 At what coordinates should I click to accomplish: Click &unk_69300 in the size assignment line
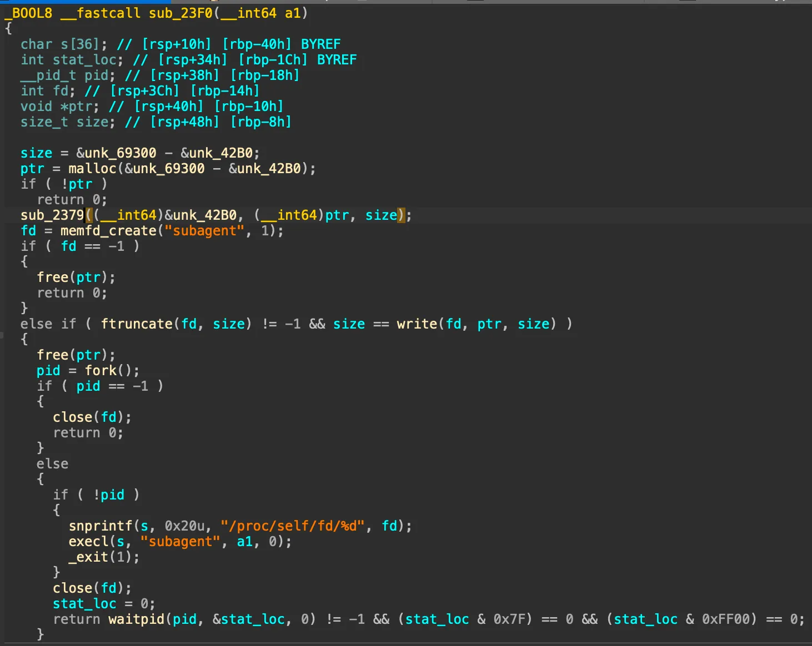(x=117, y=153)
